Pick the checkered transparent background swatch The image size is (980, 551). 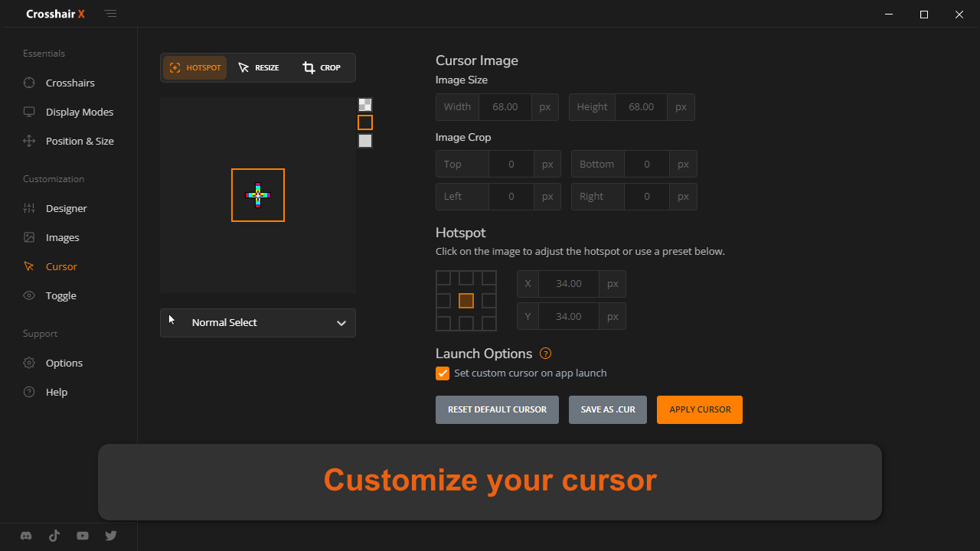(x=365, y=105)
